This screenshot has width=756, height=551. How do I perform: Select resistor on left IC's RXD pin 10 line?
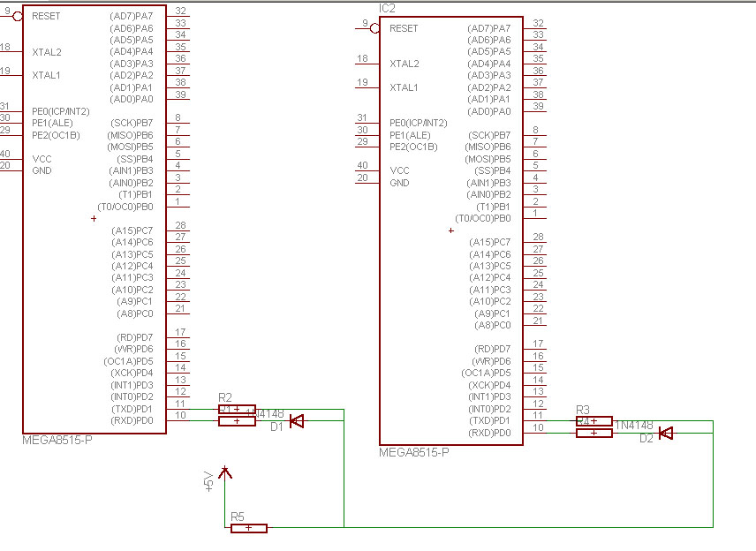click(x=237, y=421)
